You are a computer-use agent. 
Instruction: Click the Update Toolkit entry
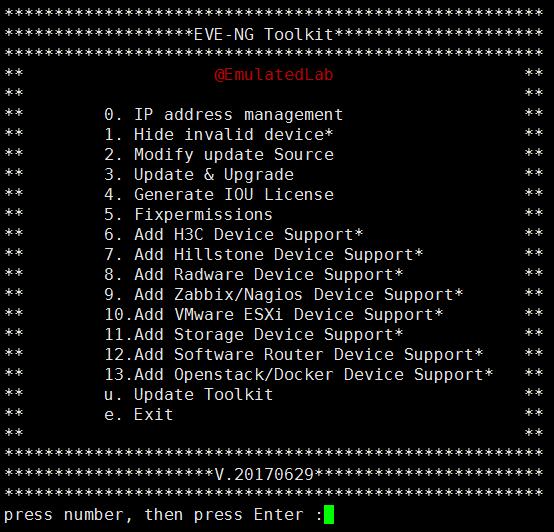click(x=189, y=395)
